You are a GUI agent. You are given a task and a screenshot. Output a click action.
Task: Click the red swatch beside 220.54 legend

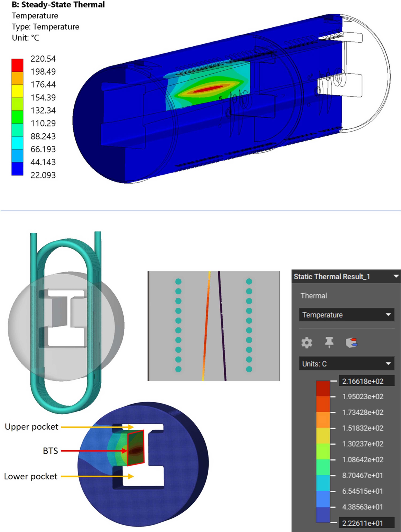pos(17,65)
